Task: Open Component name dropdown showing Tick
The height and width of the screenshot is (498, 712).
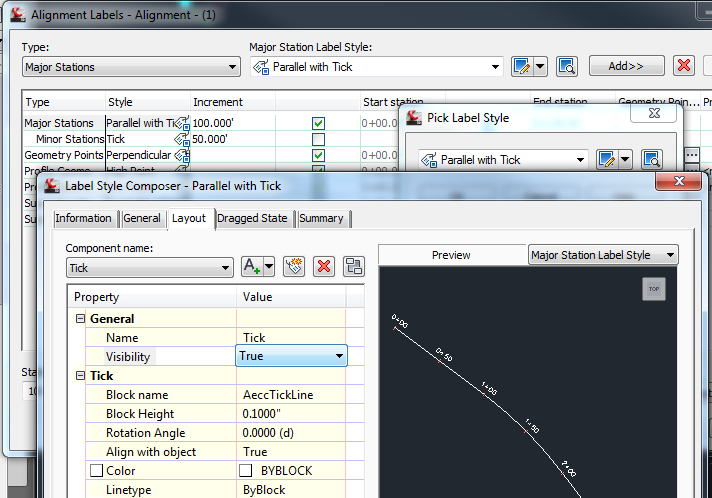Action: [x=149, y=268]
